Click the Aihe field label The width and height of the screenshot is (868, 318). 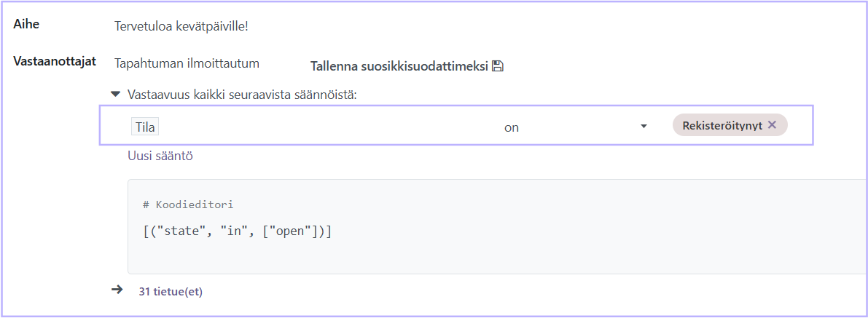(x=26, y=24)
